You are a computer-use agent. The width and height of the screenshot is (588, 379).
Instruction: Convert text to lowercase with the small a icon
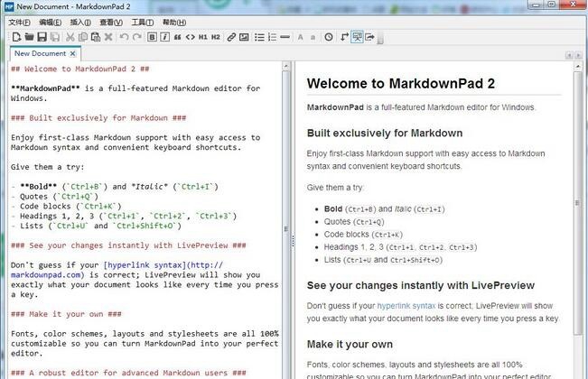(x=313, y=37)
